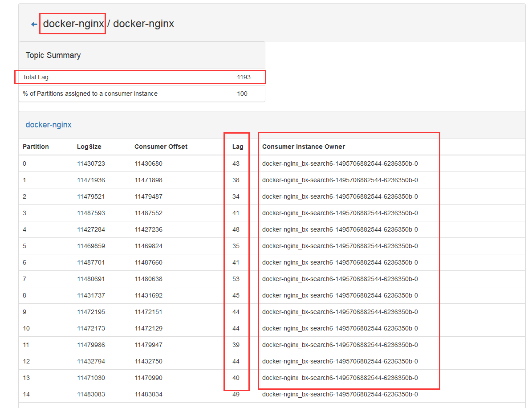Image resolution: width=532 pixels, height=408 pixels.
Task: Select LogSize 11431737
Action: click(91, 295)
